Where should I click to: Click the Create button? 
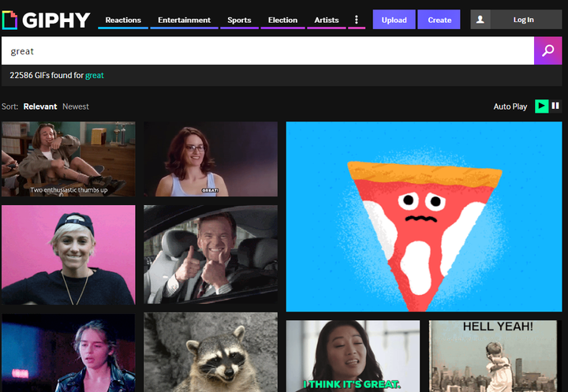(439, 20)
